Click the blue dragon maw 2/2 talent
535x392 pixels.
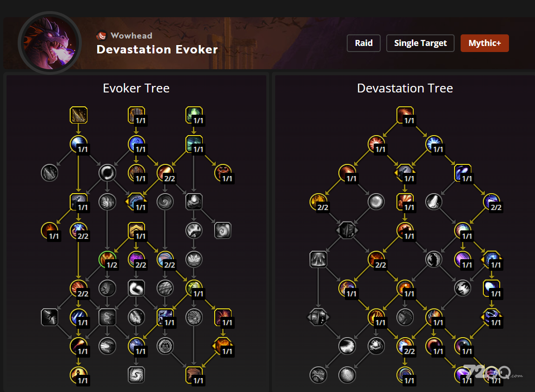(x=492, y=202)
